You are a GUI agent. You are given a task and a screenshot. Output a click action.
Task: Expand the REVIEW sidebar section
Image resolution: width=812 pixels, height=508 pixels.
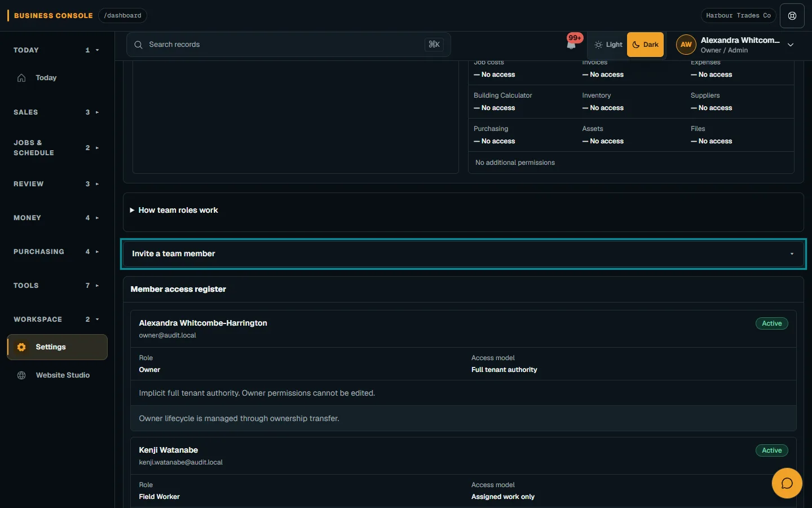56,184
